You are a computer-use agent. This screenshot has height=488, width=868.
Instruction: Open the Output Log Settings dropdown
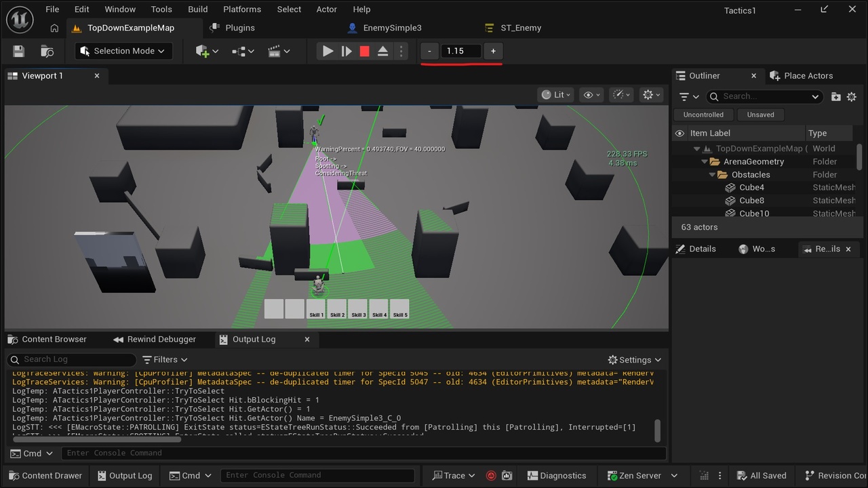(634, 360)
